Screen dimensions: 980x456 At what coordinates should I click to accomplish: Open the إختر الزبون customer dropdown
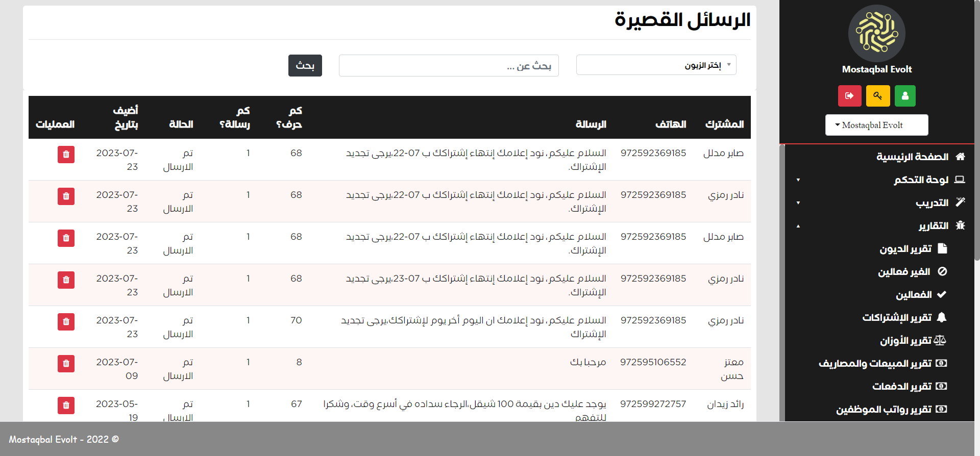click(x=656, y=65)
